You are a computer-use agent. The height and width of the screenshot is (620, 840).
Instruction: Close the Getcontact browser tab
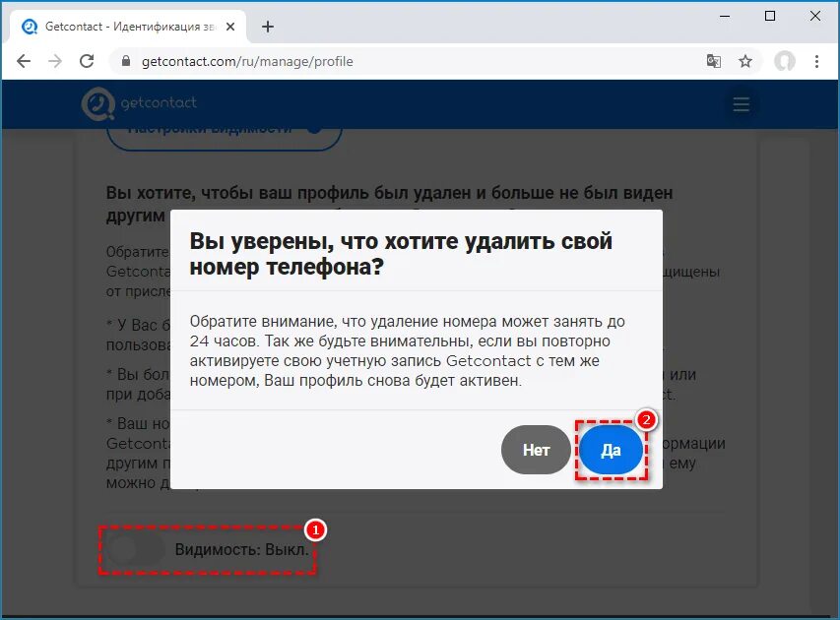pos(230,27)
